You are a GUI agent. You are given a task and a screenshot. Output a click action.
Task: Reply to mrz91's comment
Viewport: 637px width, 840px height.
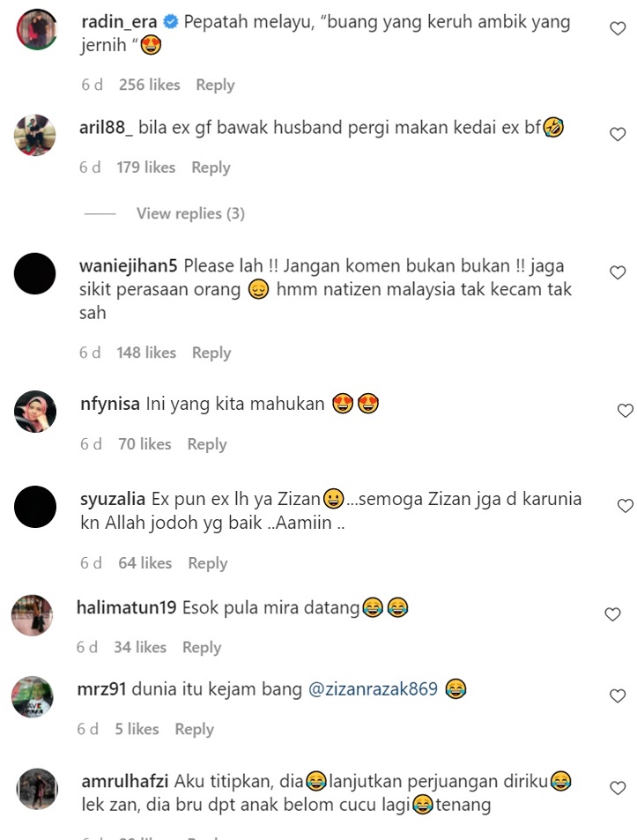point(195,730)
